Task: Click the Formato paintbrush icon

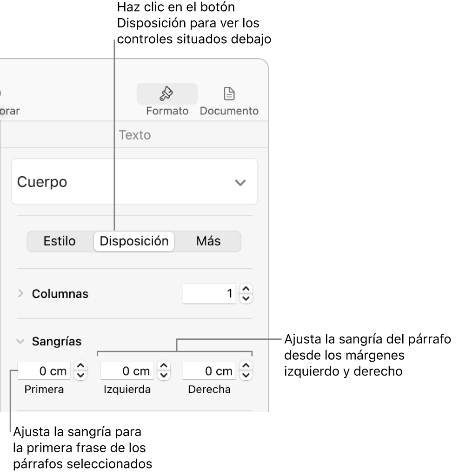Action: (x=166, y=94)
